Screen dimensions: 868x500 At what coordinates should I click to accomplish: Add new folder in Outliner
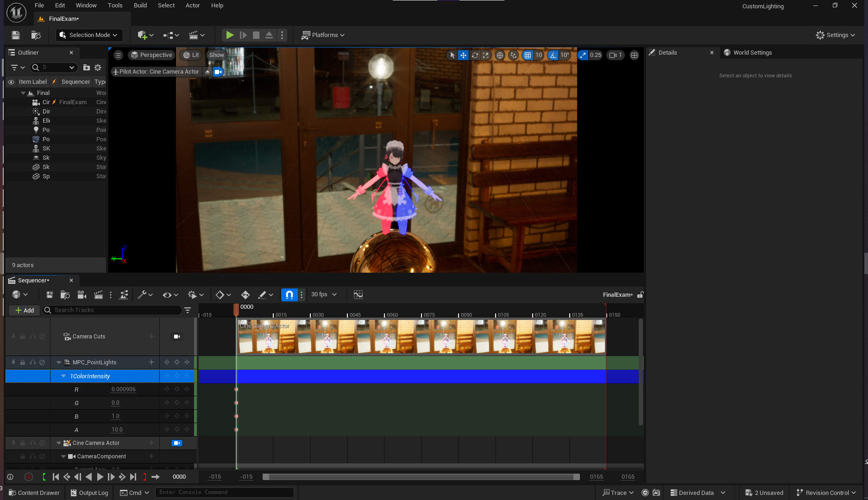[86, 68]
